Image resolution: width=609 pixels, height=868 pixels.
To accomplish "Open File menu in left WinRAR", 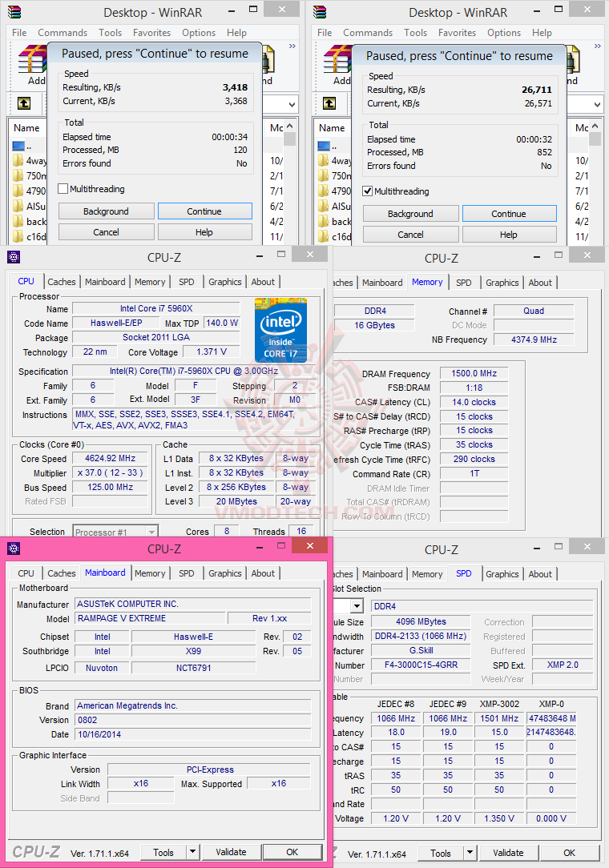I will [x=19, y=33].
